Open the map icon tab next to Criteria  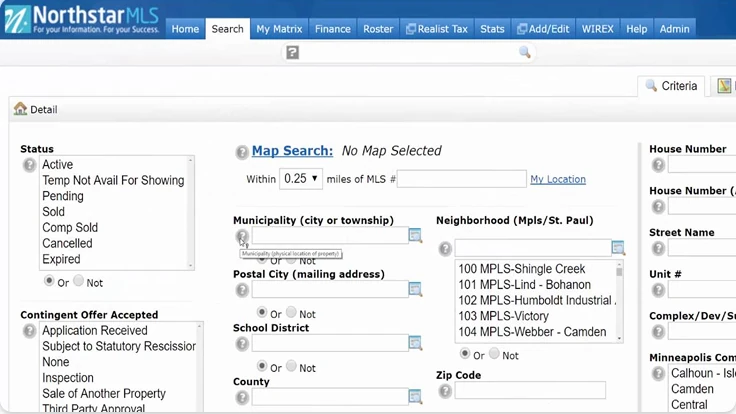click(x=724, y=86)
